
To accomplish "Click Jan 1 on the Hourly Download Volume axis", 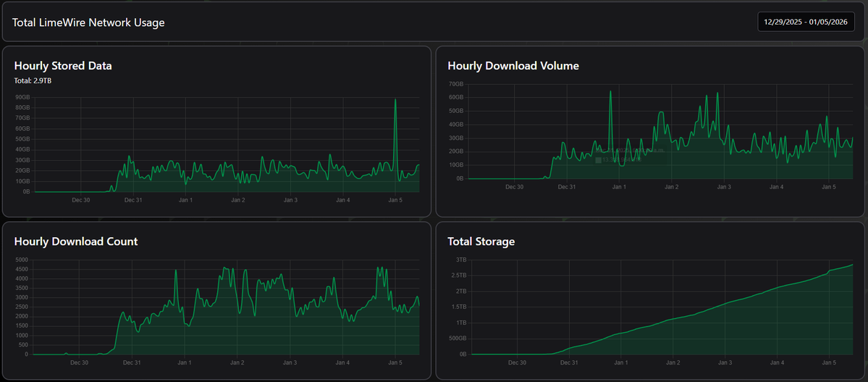I will (620, 187).
